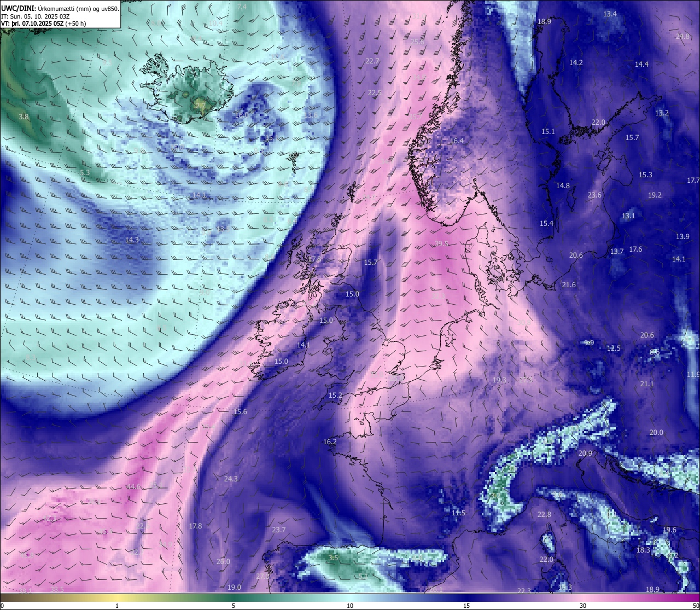700x610 pixels.
Task: Click the 15.3 value on the map
Action: point(645,175)
